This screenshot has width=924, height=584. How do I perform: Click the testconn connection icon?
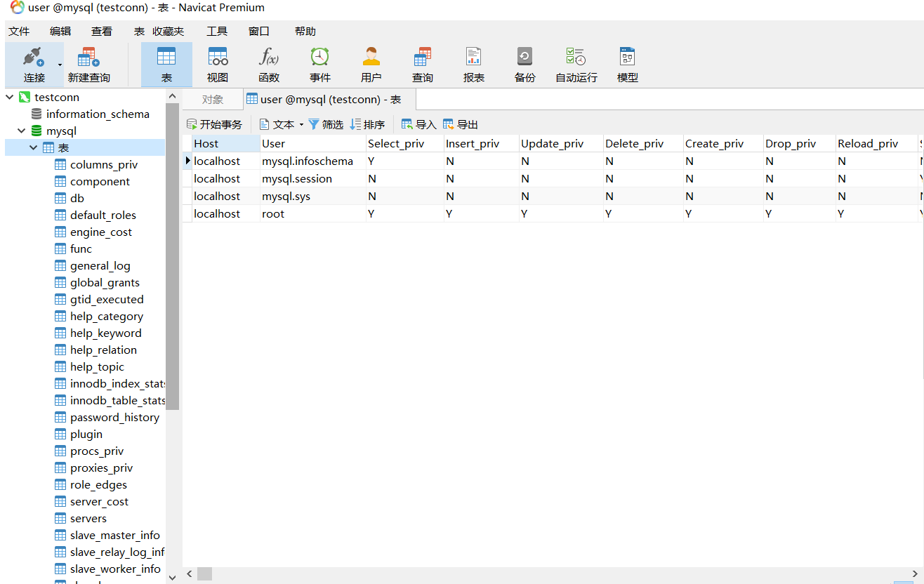25,97
